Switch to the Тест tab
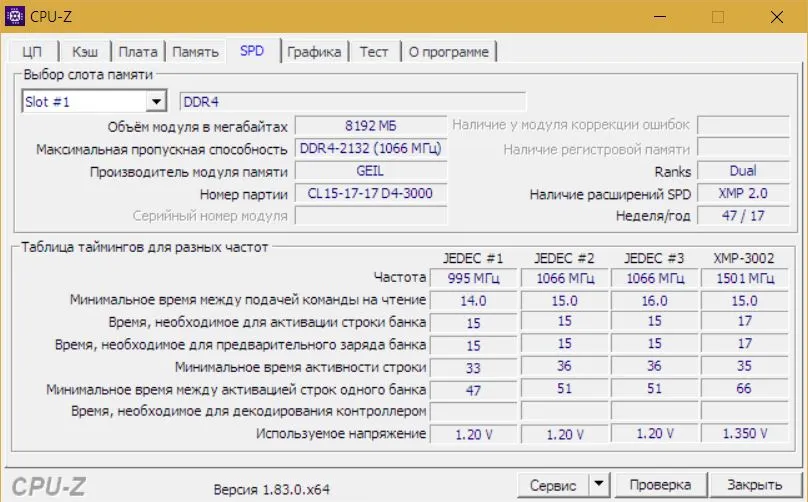The width and height of the screenshot is (808, 502). click(x=374, y=52)
